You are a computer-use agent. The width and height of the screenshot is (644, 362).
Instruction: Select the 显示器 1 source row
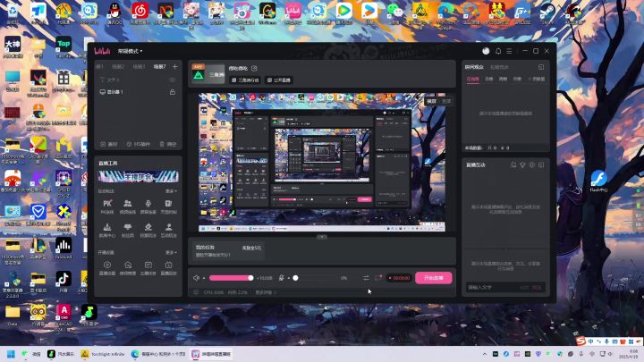pos(138,92)
